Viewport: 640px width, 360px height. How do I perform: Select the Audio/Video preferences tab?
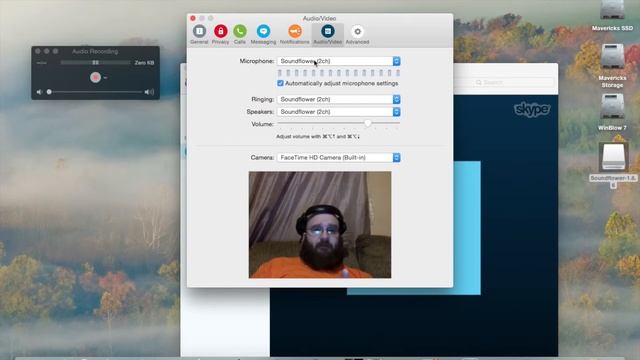328,34
